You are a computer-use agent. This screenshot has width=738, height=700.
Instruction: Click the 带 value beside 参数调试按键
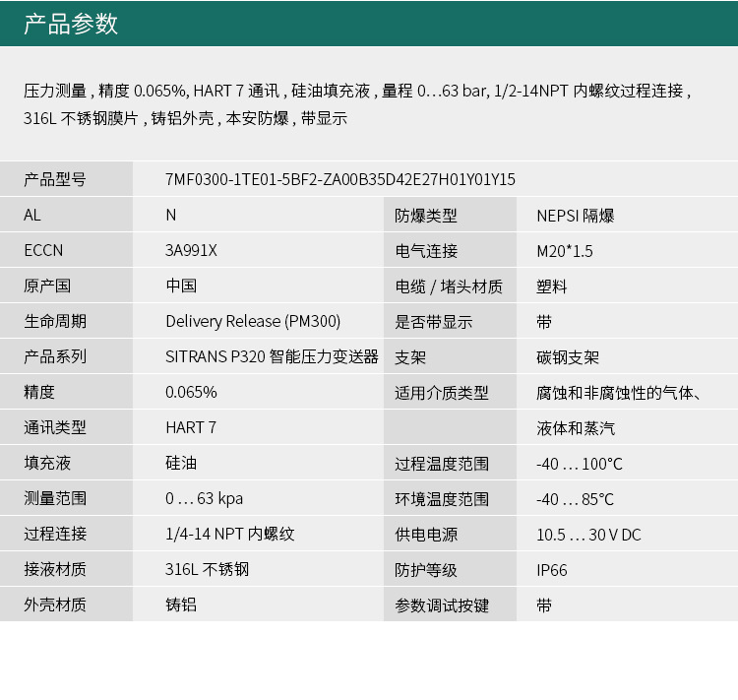point(544,605)
